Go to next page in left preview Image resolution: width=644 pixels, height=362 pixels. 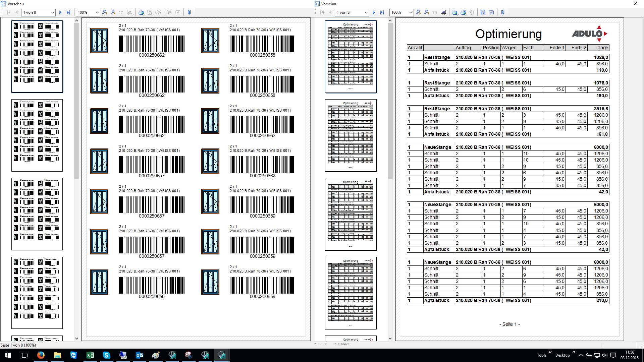pyautogui.click(x=60, y=12)
